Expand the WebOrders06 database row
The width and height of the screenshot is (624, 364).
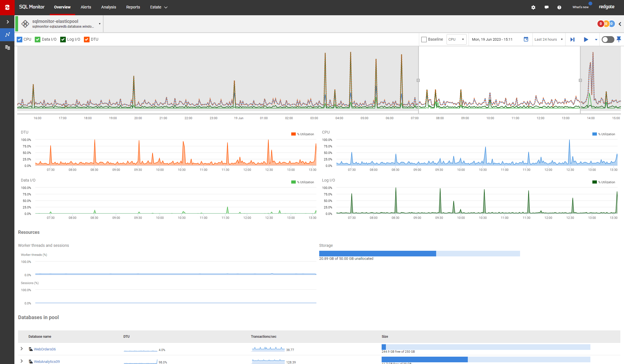21,349
